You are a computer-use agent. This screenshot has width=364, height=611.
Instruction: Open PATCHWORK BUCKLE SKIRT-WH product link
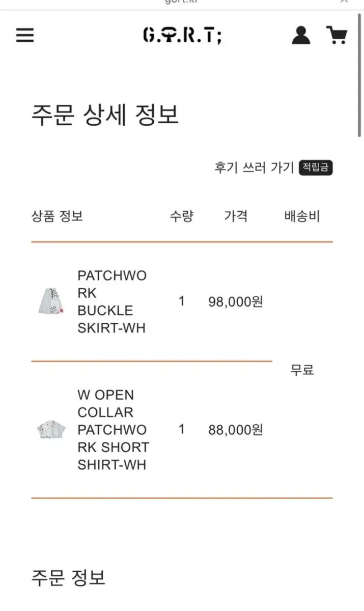coord(112,302)
